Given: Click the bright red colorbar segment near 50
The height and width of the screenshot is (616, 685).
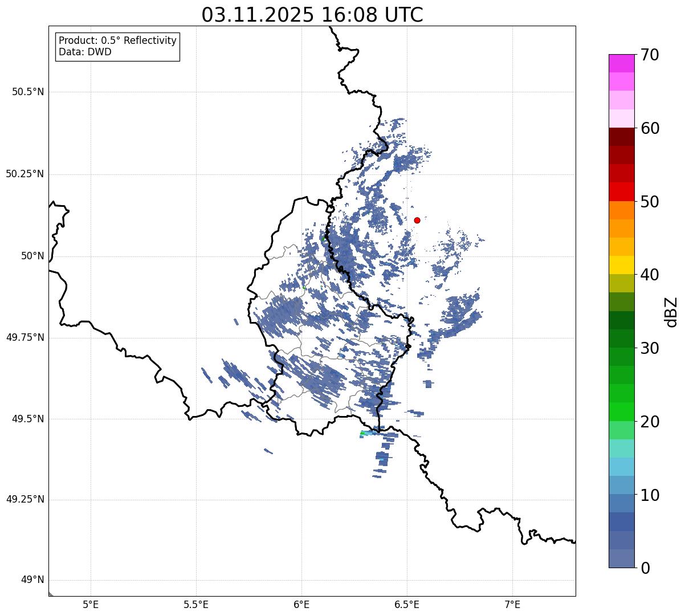Looking at the screenshot, I should tap(622, 192).
